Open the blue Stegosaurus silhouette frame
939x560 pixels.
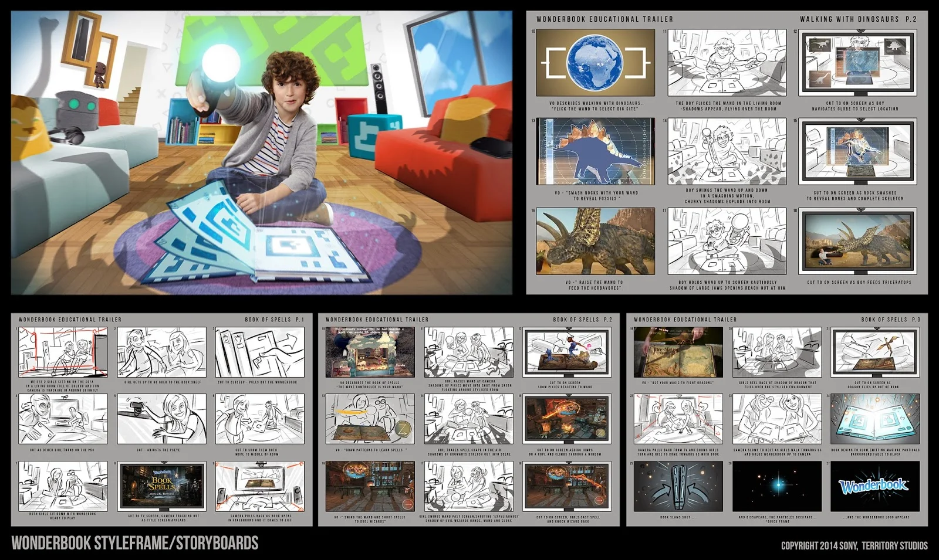pos(595,151)
